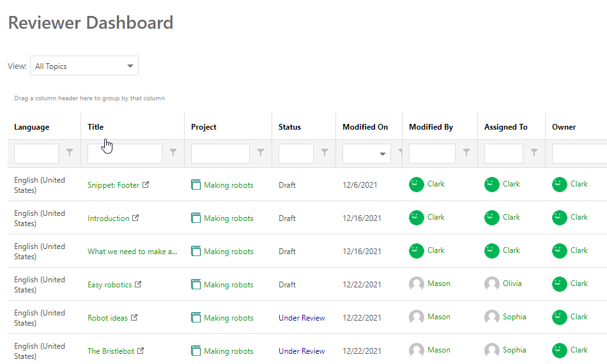Click external-link icon beside Introduction

click(x=135, y=218)
